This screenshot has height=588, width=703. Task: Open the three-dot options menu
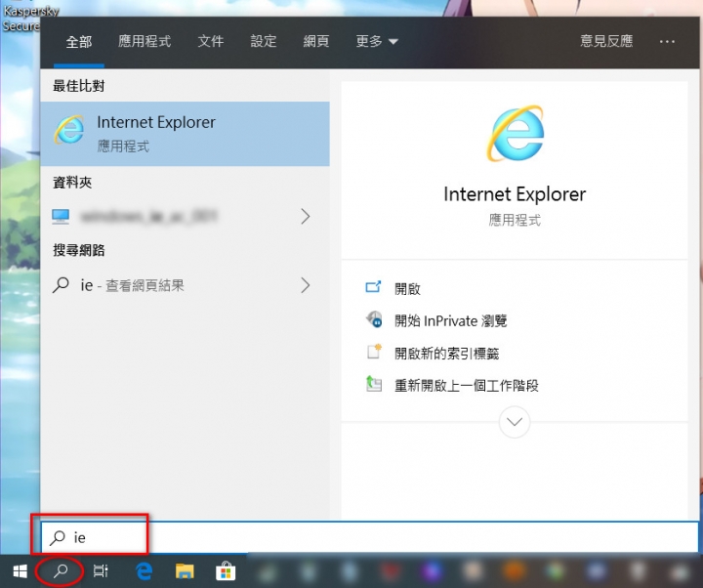[x=667, y=42]
